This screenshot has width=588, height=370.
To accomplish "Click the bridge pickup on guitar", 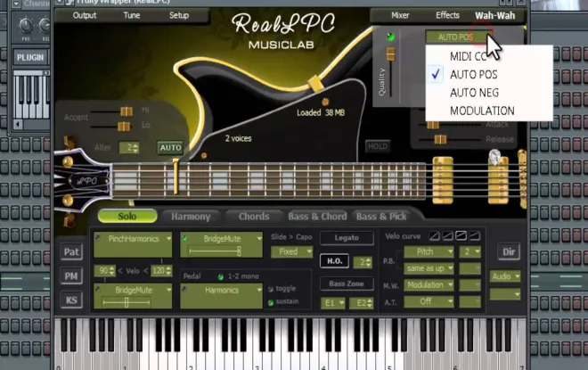I will [498, 180].
